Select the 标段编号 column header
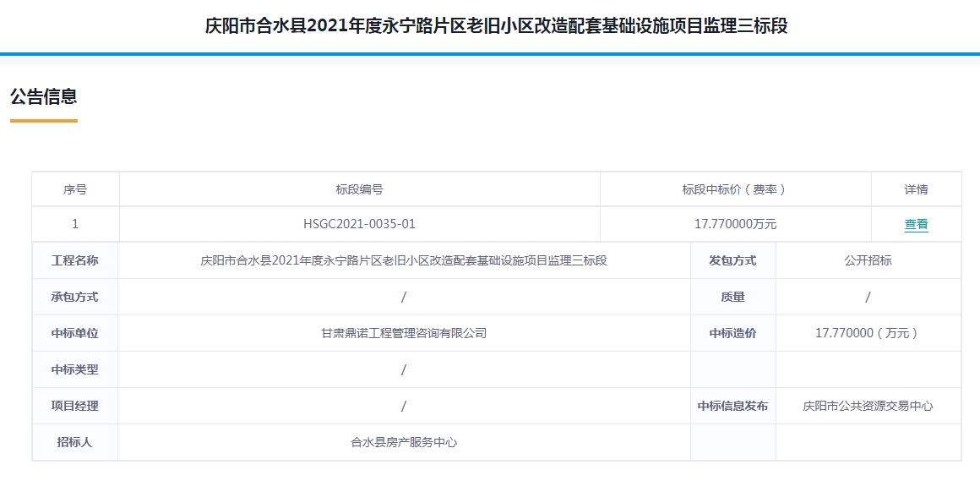 pos(359,189)
